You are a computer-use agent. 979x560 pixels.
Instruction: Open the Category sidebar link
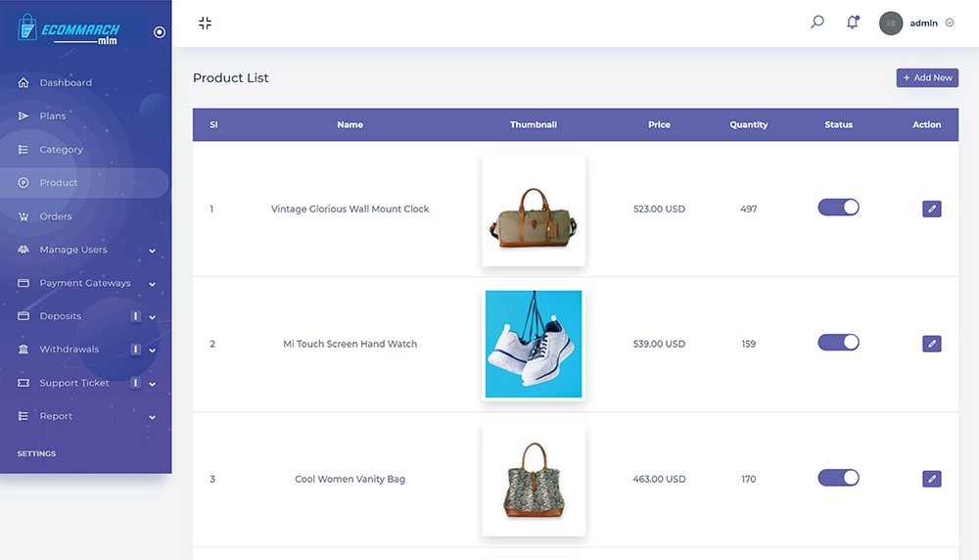click(61, 150)
